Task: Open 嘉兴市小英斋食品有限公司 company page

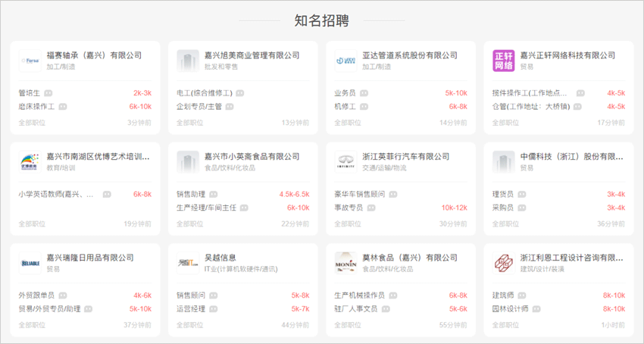Action: (252, 156)
